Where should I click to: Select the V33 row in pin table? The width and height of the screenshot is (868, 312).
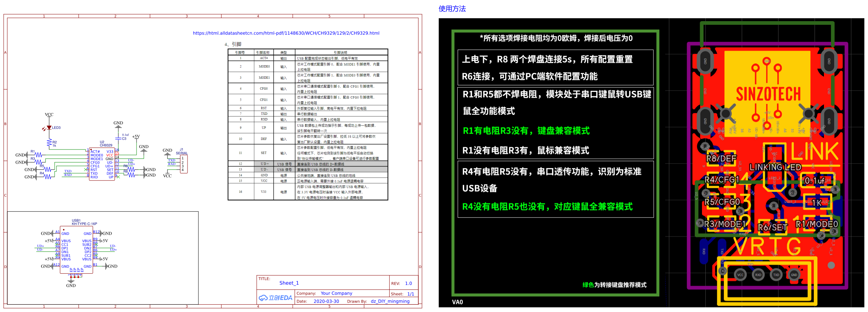pos(308,192)
